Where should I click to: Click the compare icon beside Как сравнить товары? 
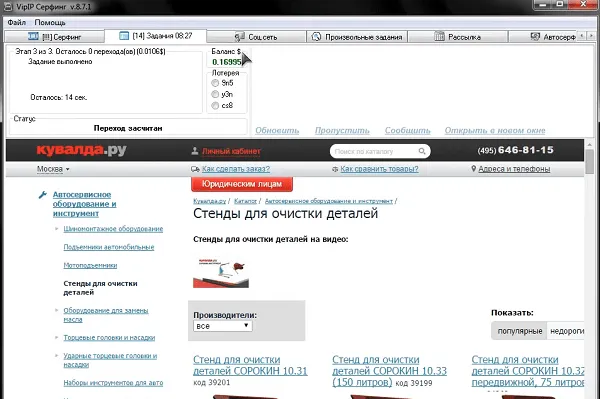(335, 169)
